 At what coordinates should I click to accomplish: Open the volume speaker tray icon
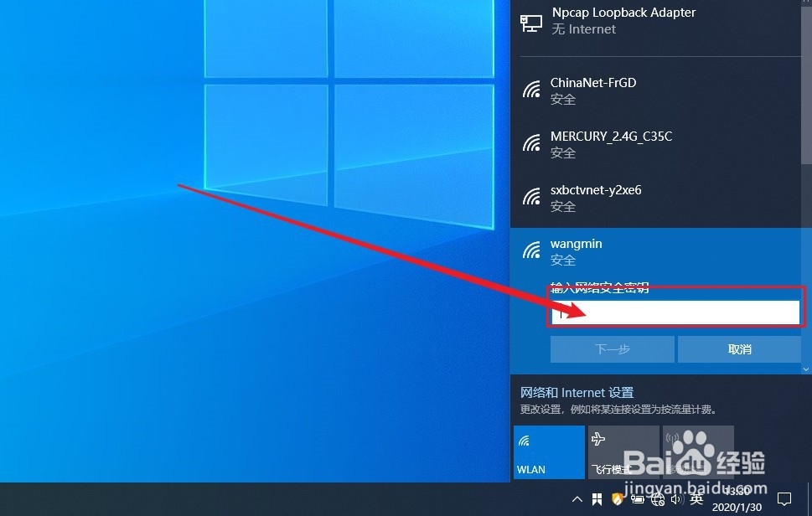[x=676, y=499]
